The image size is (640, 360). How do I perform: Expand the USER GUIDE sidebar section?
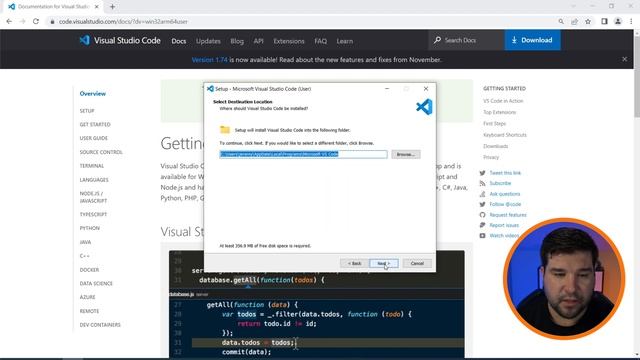(x=94, y=138)
